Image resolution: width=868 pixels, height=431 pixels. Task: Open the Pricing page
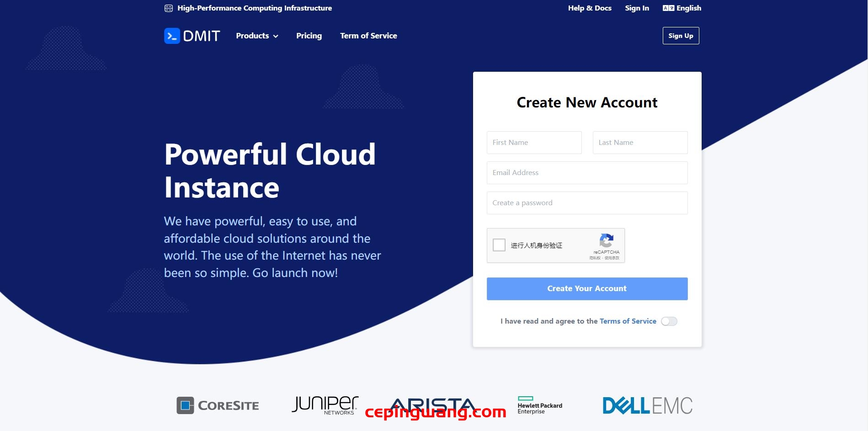pyautogui.click(x=309, y=36)
